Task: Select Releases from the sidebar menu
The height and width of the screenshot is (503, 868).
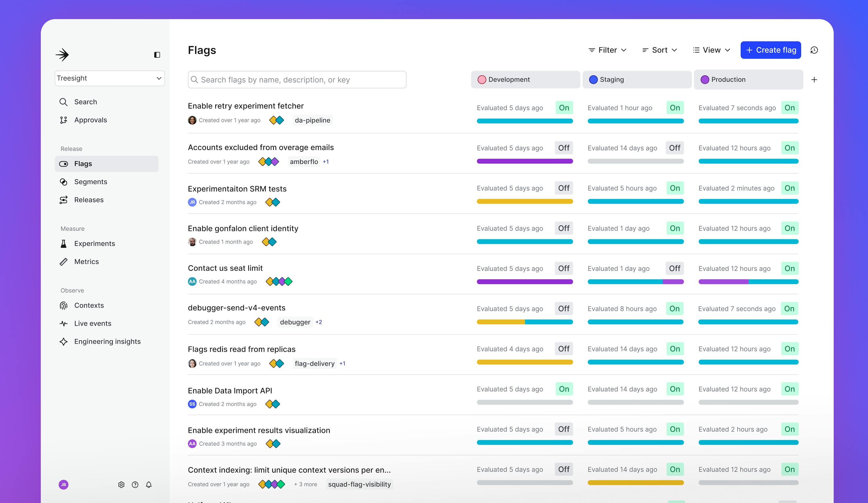Action: (x=88, y=199)
